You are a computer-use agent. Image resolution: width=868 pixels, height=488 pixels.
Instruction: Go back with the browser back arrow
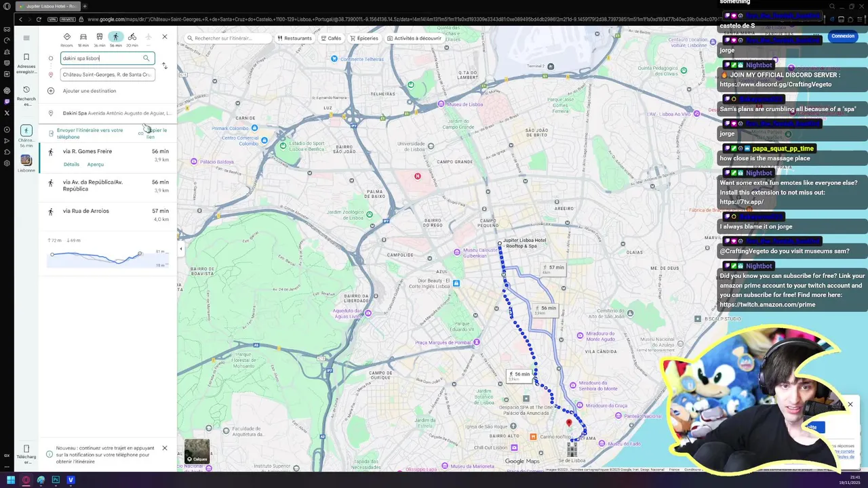21,19
